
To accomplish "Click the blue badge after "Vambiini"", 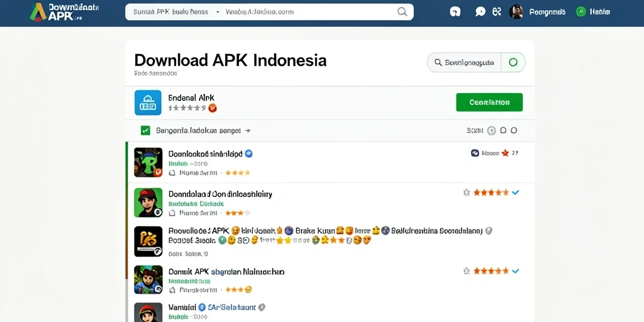I will (202, 307).
